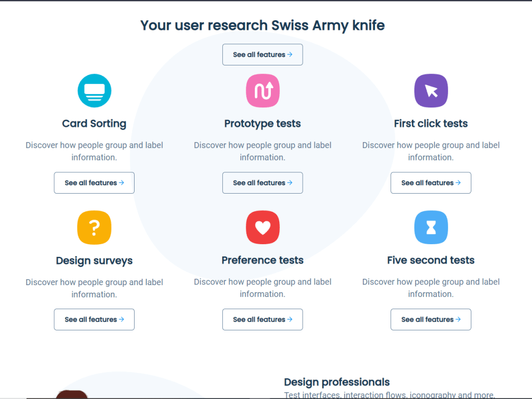Open See all features under Card Sorting

point(94,183)
